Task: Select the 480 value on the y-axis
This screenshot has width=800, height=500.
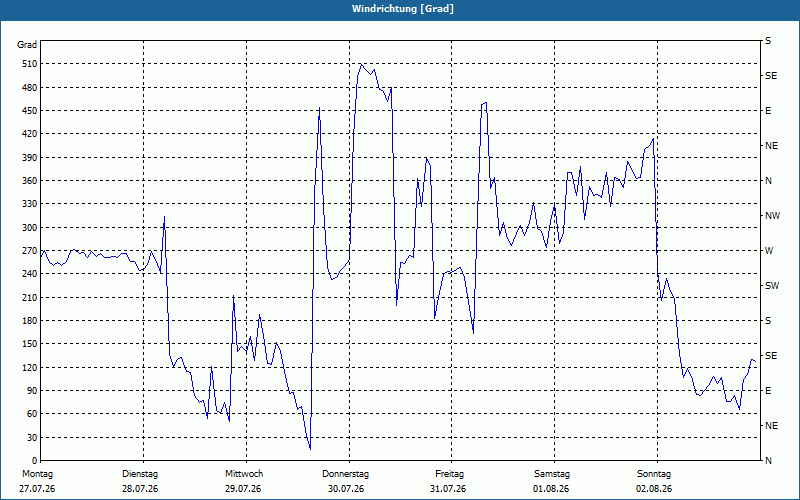Action: [x=30, y=88]
